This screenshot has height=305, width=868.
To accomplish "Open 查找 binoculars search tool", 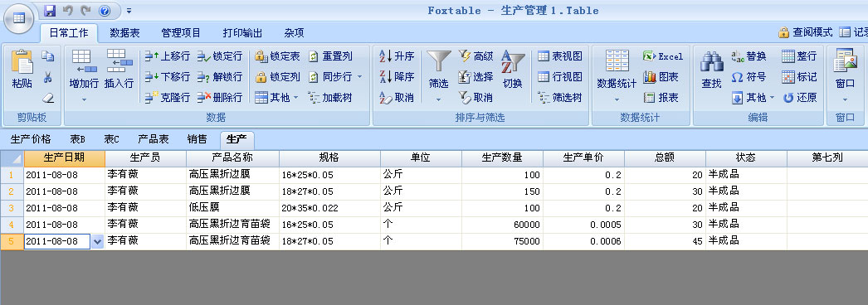I will tap(711, 62).
